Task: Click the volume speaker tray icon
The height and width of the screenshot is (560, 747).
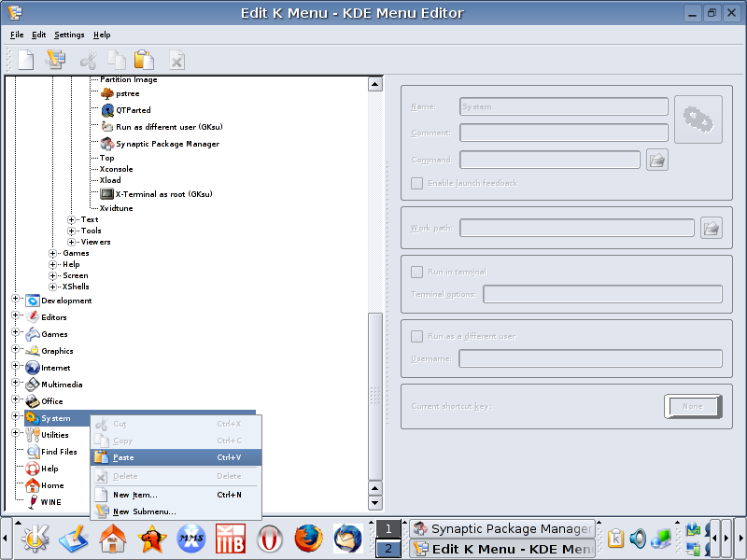Action: [639, 539]
